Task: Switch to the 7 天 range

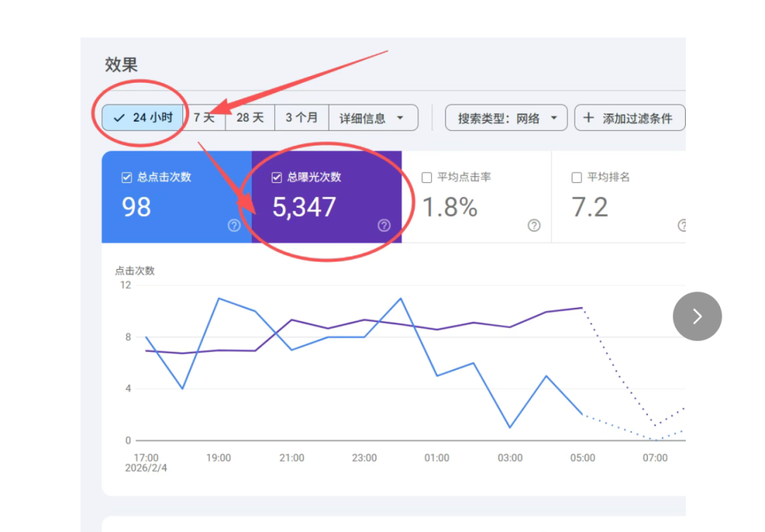Action: [x=204, y=118]
